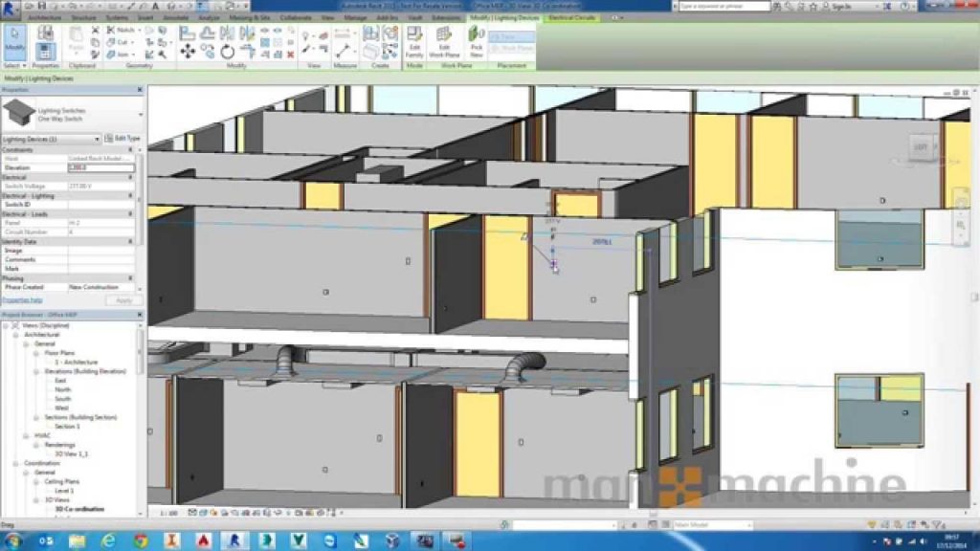Click Edit Work Plane in the ribbon

(x=444, y=40)
